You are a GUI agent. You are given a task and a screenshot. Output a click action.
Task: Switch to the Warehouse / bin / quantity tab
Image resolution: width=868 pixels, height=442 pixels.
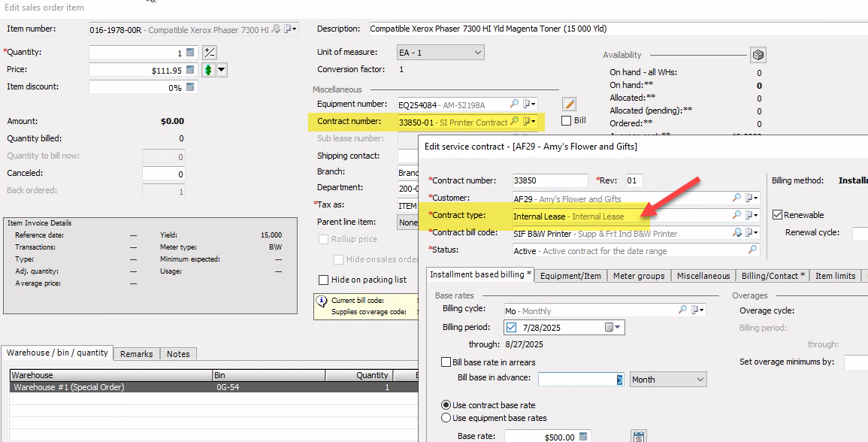coord(58,353)
